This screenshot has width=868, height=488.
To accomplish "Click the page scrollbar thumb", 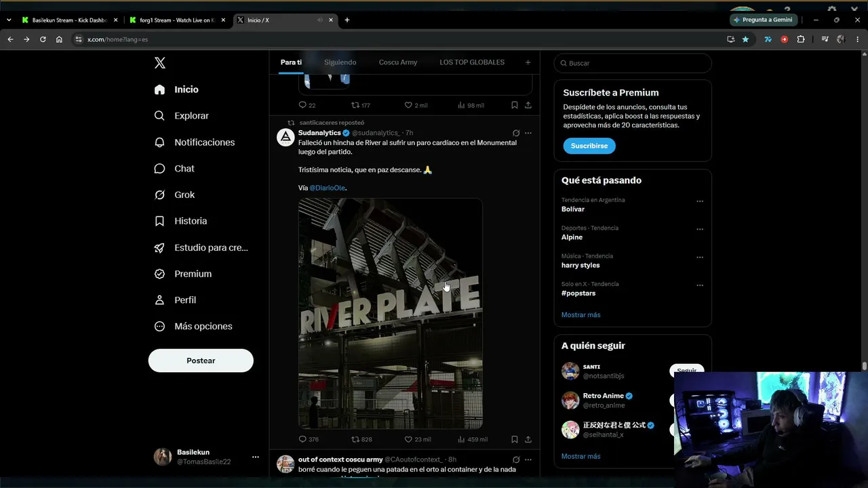I will [865, 367].
